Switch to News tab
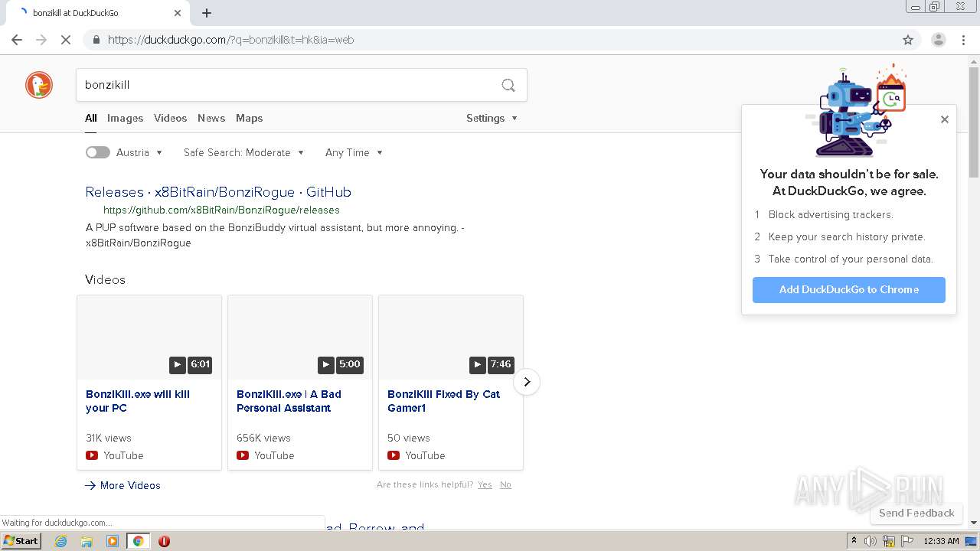 [211, 118]
